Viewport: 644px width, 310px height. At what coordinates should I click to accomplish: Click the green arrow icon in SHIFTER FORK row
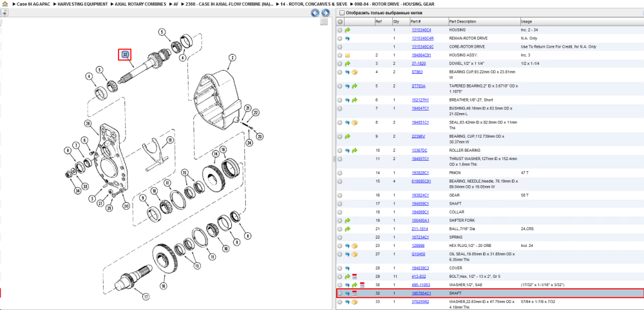(x=348, y=220)
